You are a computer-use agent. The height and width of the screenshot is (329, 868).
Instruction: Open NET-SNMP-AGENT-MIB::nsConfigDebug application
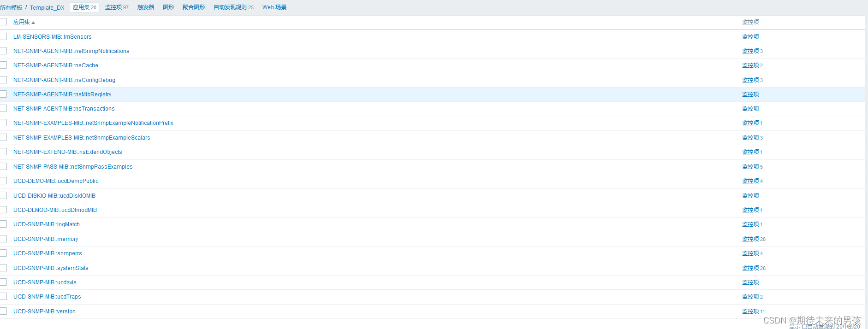tap(65, 80)
